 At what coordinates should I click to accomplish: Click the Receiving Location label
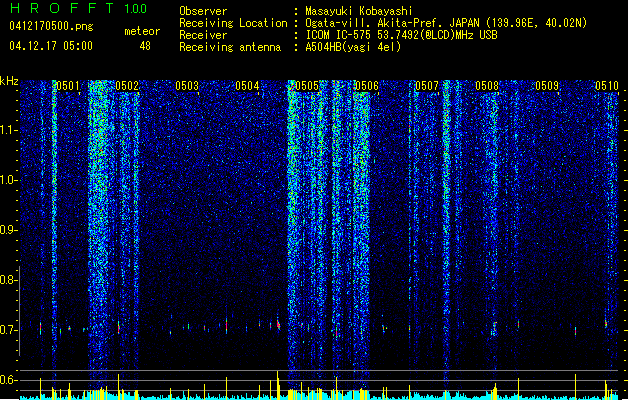[x=233, y=23]
